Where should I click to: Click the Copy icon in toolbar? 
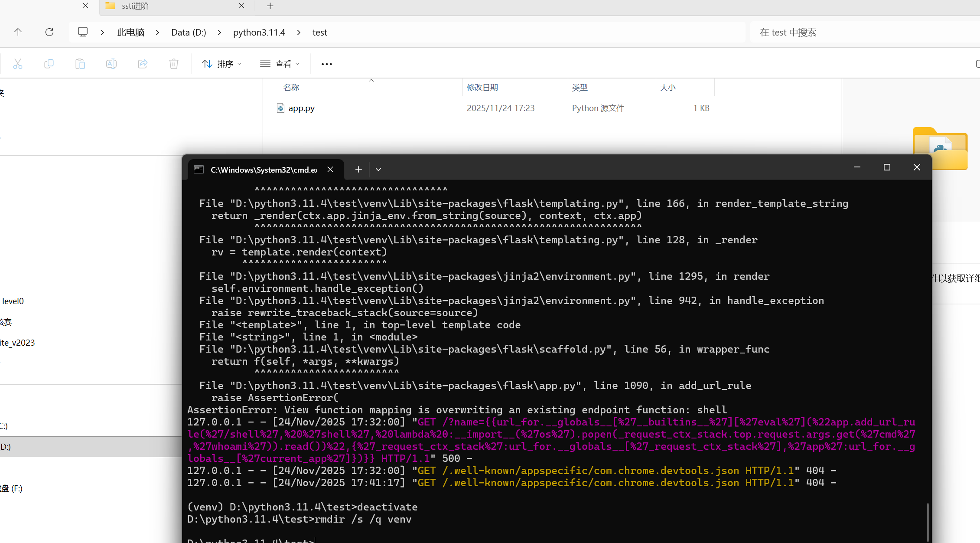click(x=49, y=64)
